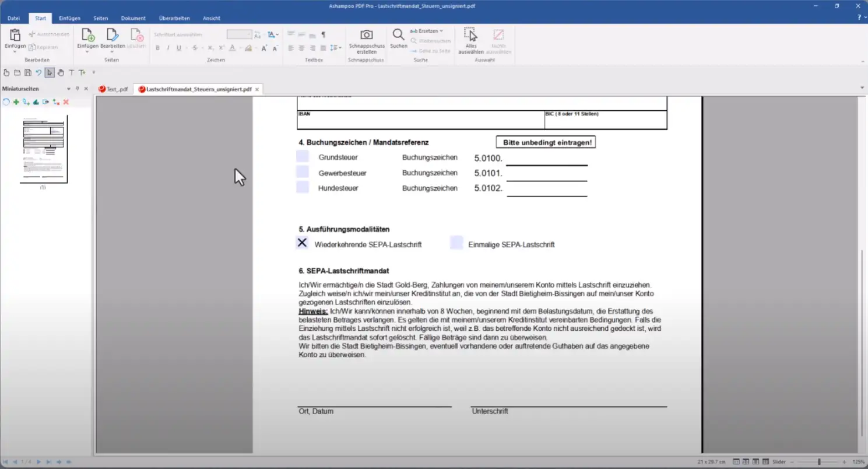This screenshot has width=868, height=469.
Task: Click the Alles auswählen icon
Action: coord(470,34)
